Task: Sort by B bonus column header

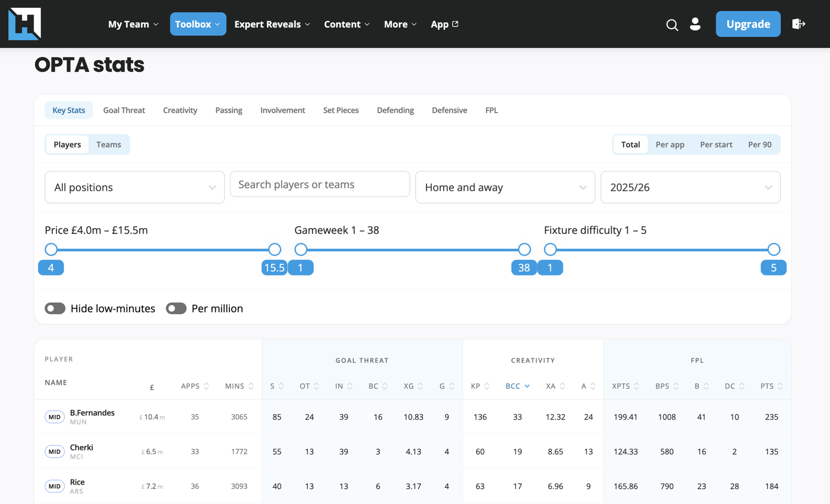Action: point(701,386)
